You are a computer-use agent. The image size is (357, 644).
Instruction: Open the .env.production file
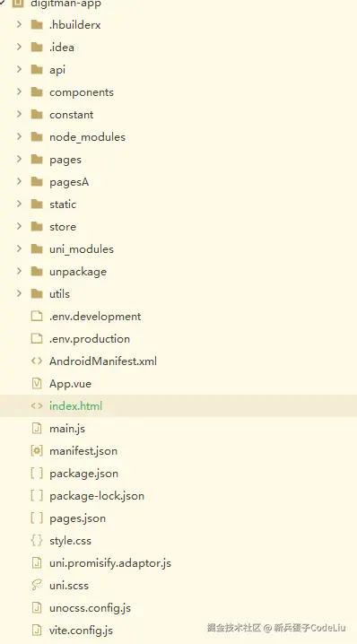pos(90,338)
